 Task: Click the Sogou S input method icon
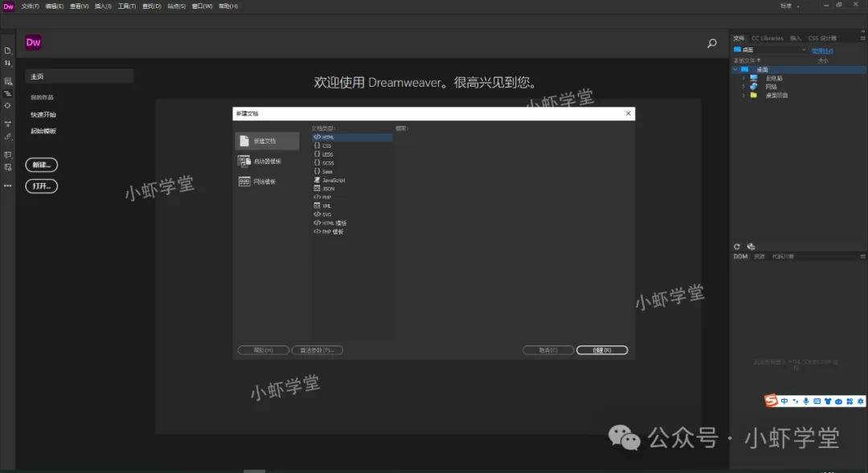click(771, 401)
